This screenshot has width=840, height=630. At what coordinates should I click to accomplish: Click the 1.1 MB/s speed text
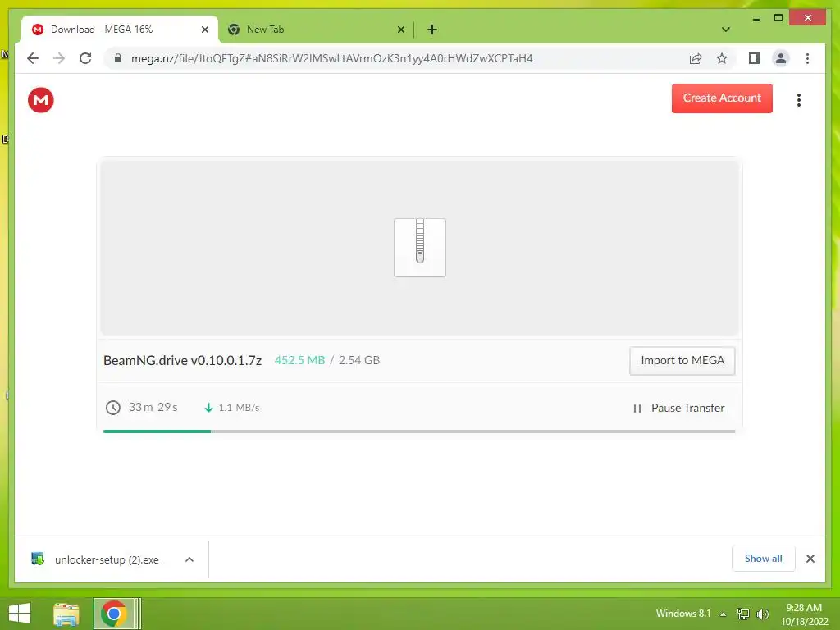tap(239, 408)
